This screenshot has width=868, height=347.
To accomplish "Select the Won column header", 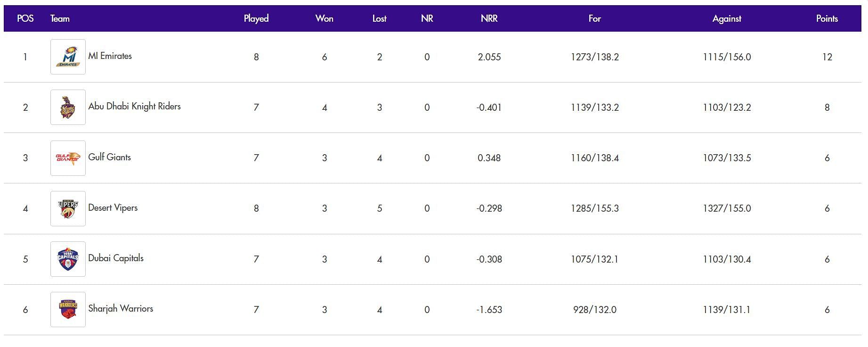I will point(324,18).
